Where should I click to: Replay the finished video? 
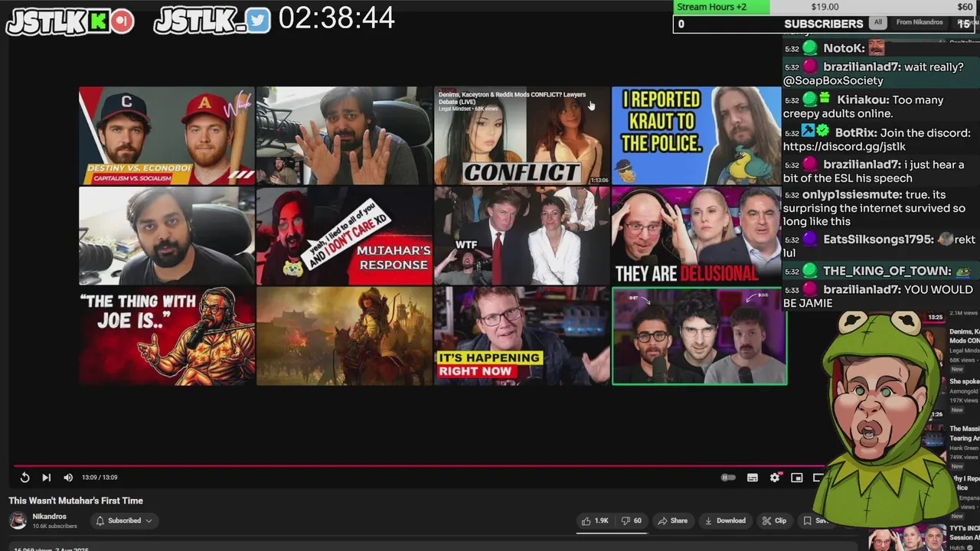click(24, 478)
